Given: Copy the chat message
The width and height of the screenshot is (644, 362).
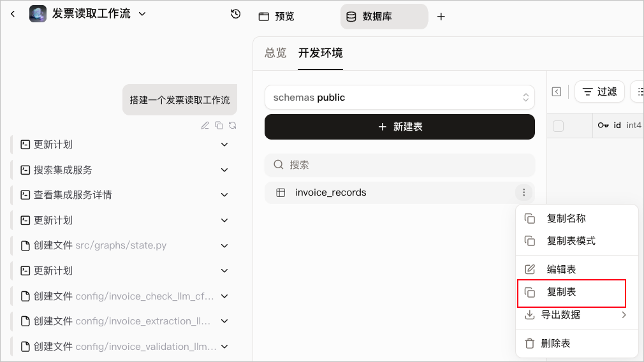Looking at the screenshot, I should [219, 126].
